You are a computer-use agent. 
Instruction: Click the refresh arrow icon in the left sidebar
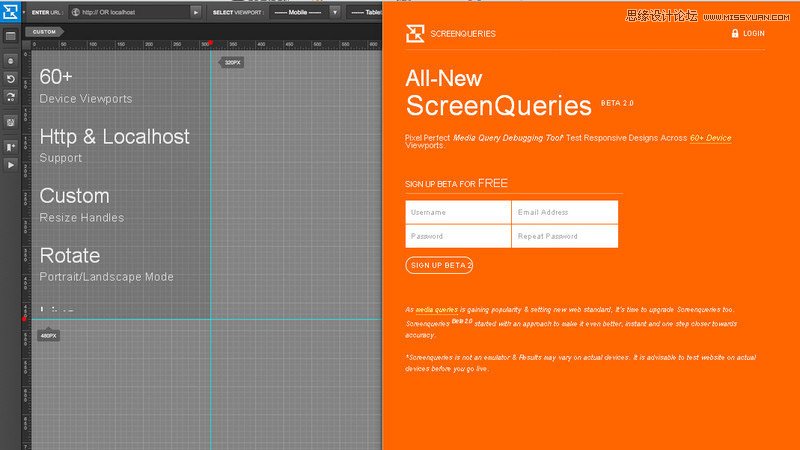pyautogui.click(x=10, y=97)
